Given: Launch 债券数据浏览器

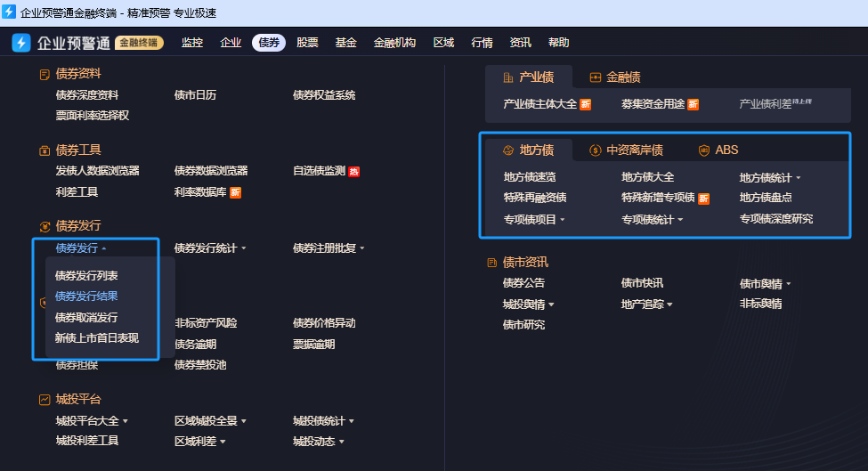Looking at the screenshot, I should (211, 171).
